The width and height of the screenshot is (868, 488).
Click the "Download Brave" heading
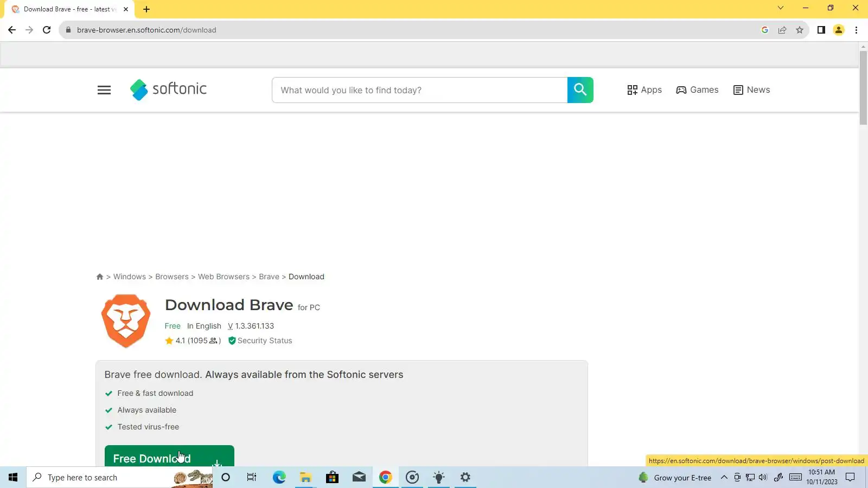pos(229,305)
